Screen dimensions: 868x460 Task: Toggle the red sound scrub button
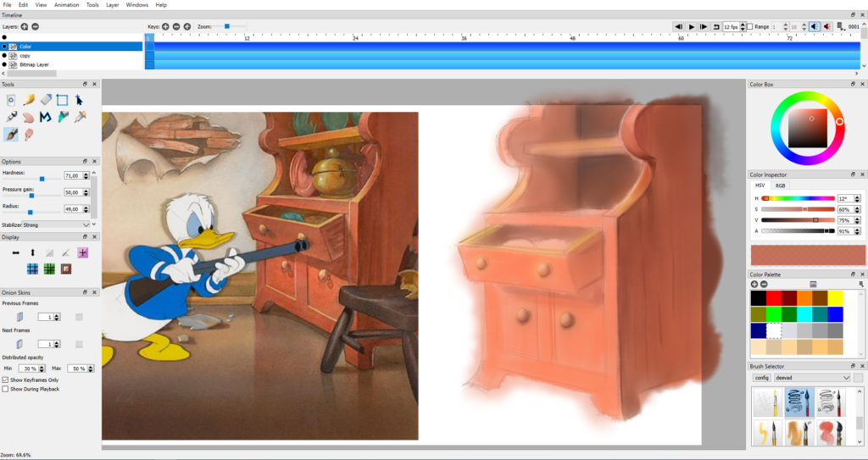click(827, 26)
